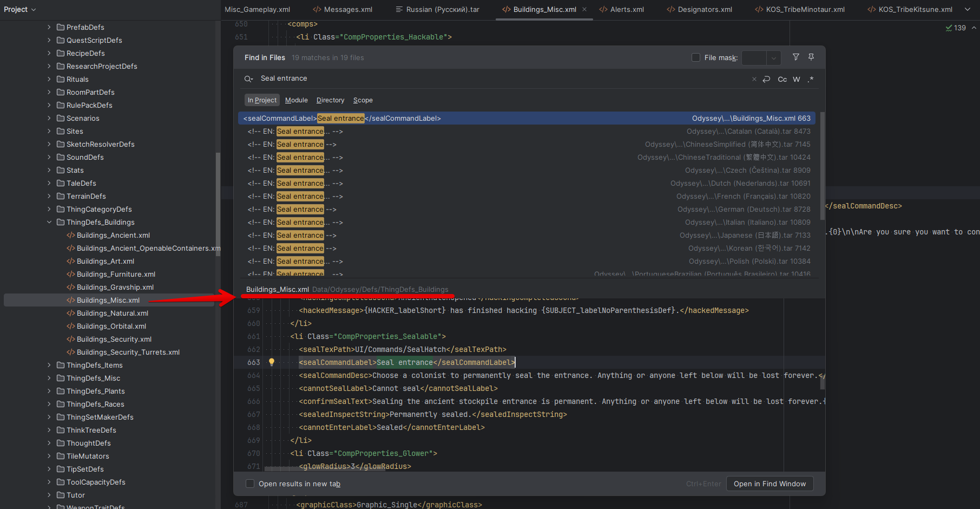Clear the search text with the X icon

point(754,80)
